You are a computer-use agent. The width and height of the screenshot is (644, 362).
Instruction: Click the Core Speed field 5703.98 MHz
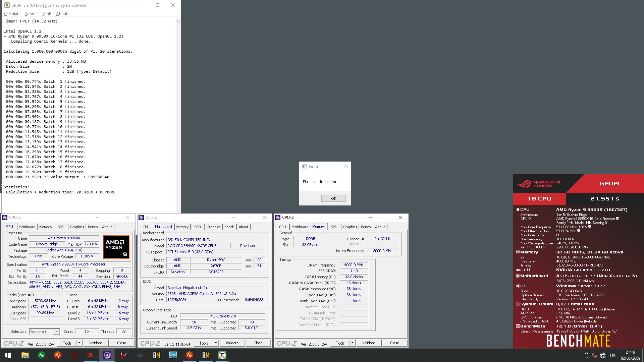click(45, 301)
